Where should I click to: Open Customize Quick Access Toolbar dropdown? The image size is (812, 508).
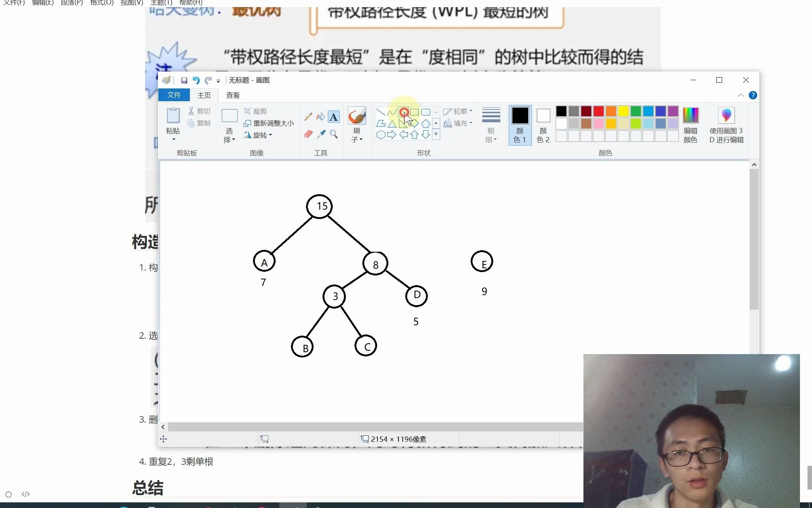pos(218,81)
